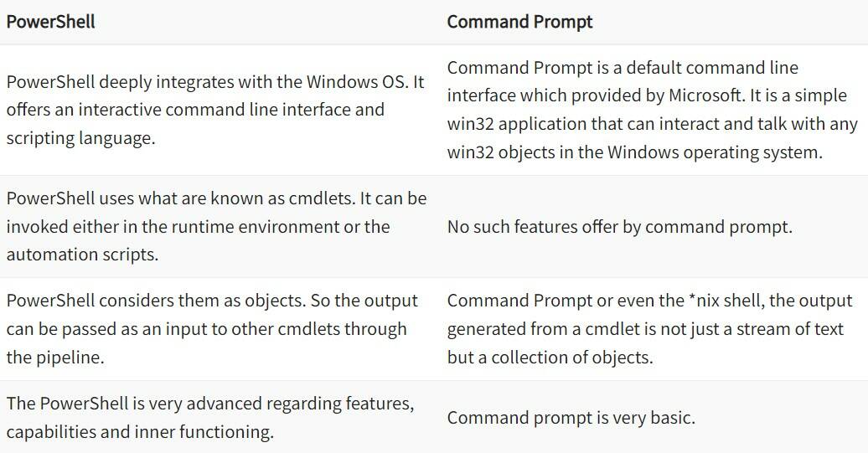
Task: Click the PowerShell column header
Action: click(50, 22)
